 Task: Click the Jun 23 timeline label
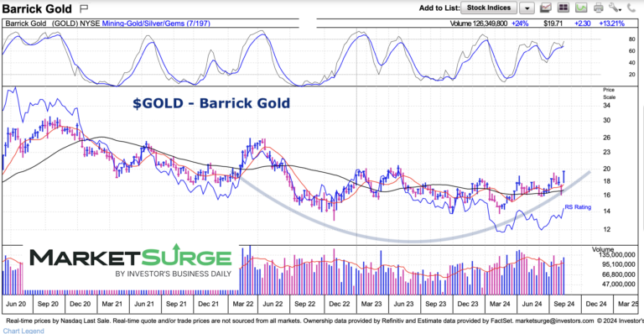tap(403, 304)
